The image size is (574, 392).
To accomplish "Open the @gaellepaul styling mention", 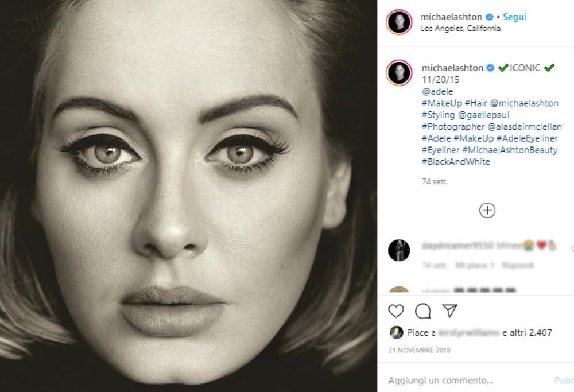I will (484, 115).
